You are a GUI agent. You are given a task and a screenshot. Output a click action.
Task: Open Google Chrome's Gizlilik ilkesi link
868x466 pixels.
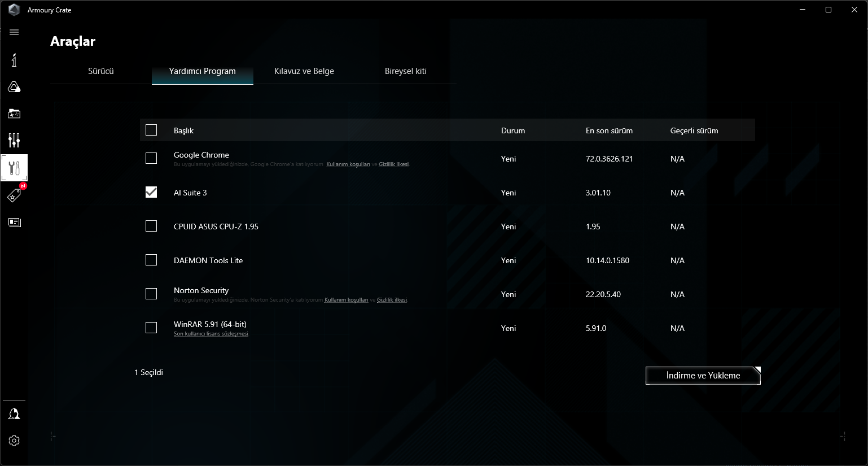[394, 164]
